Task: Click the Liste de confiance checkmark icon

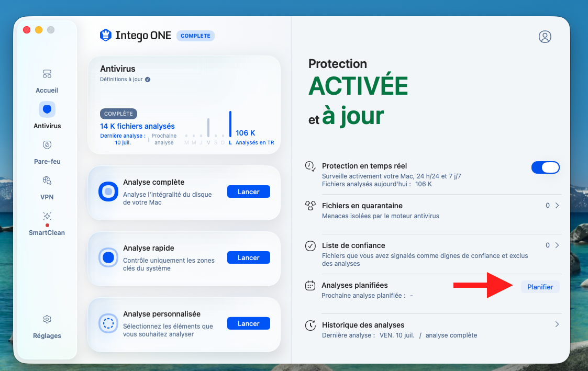Action: [x=310, y=246]
